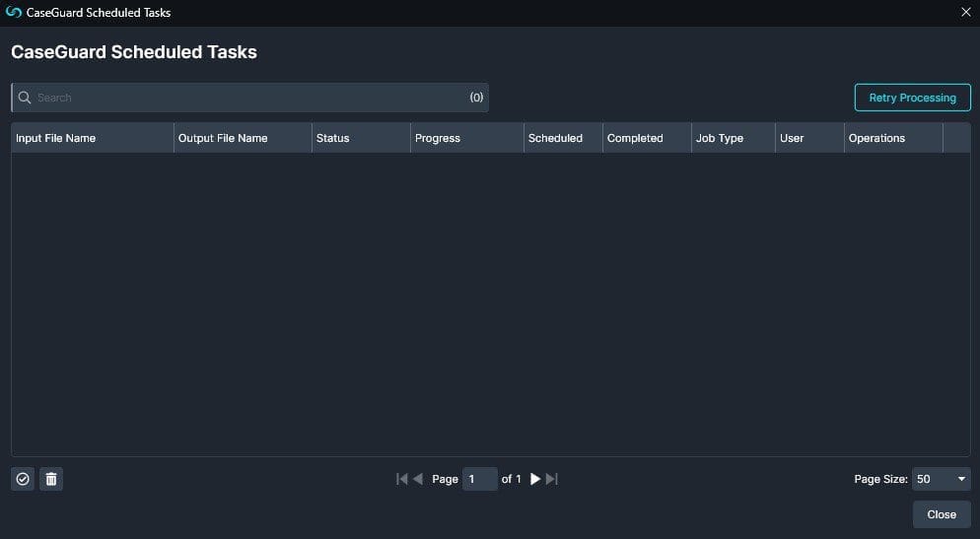The image size is (980, 539).
Task: Sort by the Job Type column header
Action: tap(720, 138)
